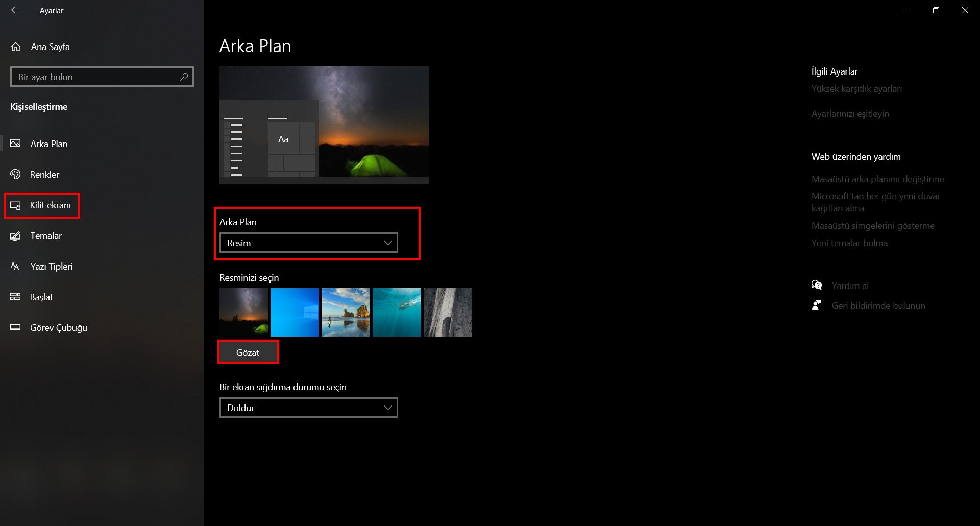This screenshot has height=526, width=980.
Task: Click the Yazı Tipleri font icon
Action: click(x=15, y=267)
